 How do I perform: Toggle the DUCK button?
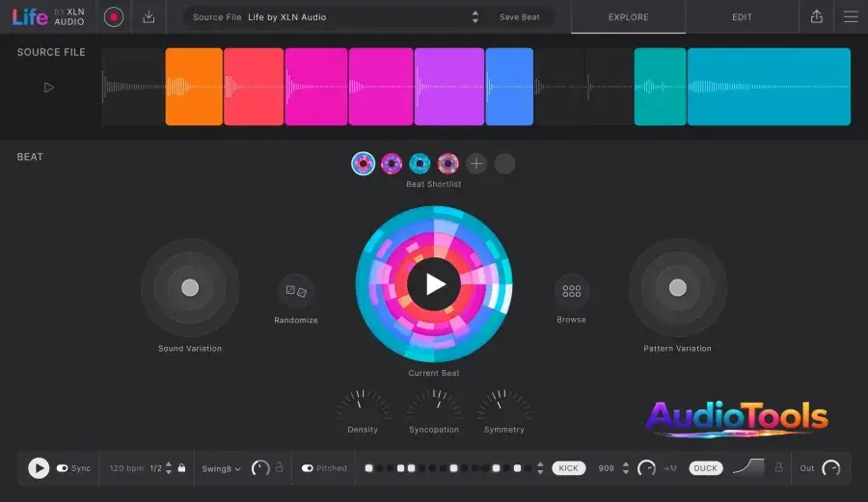point(705,468)
